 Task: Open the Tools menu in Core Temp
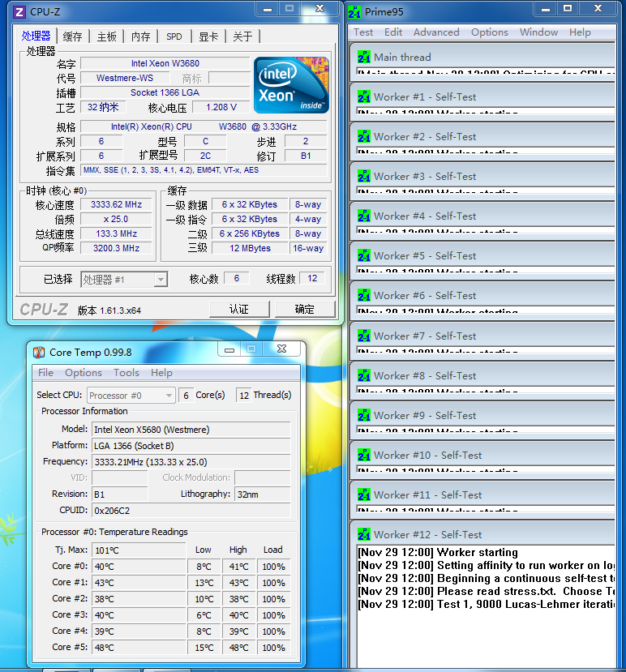pyautogui.click(x=126, y=372)
